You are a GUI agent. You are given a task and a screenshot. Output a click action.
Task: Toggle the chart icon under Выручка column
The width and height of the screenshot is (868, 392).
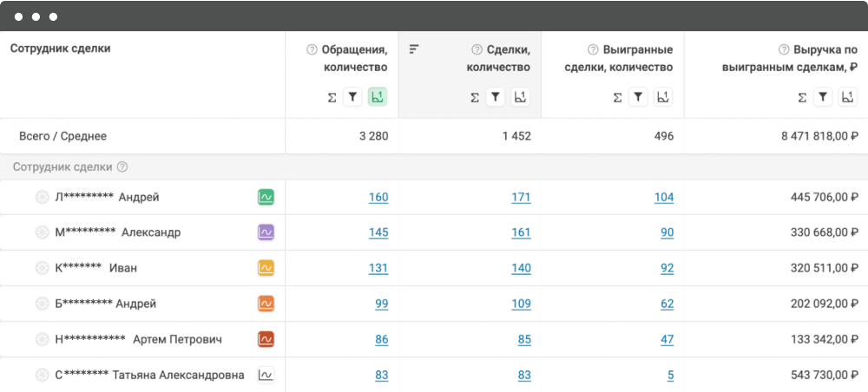click(847, 97)
